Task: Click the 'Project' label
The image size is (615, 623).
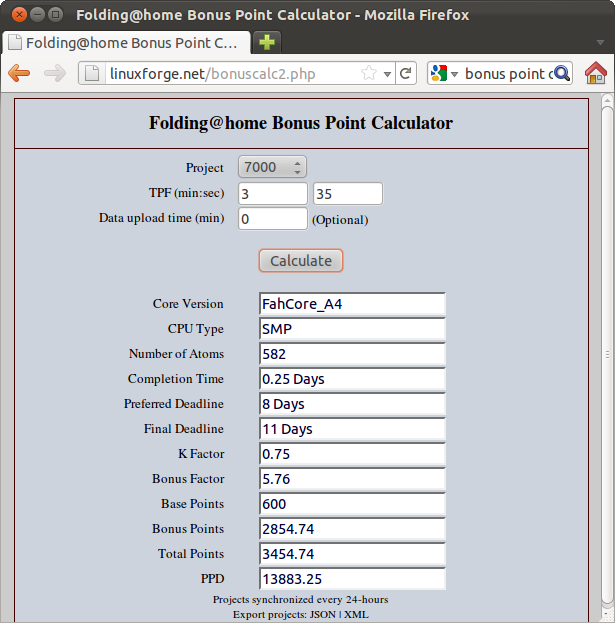Action: coord(205,168)
